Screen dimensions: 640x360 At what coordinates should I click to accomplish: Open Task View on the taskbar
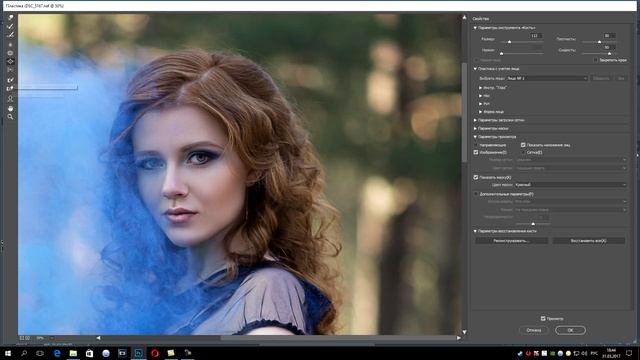[40, 353]
